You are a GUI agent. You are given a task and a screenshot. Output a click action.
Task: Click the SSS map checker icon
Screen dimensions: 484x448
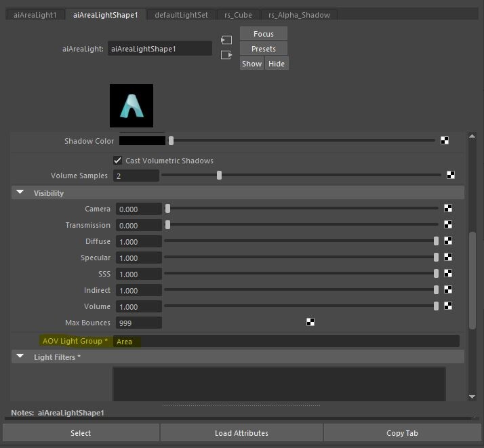coord(448,273)
